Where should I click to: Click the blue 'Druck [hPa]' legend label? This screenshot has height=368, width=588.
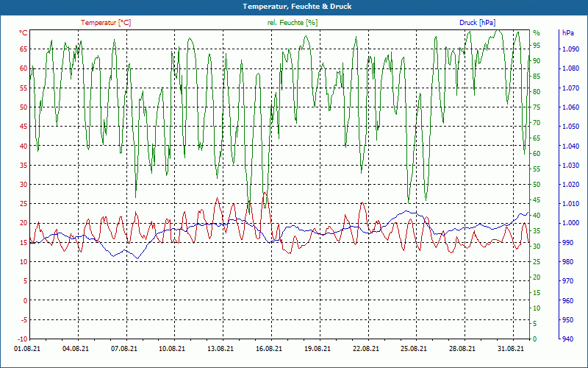point(477,23)
